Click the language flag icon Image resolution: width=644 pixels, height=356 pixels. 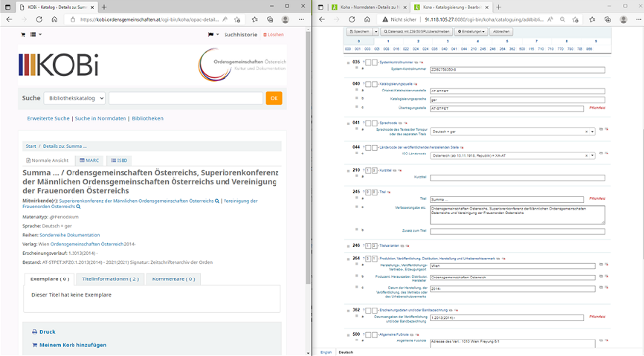tap(213, 34)
